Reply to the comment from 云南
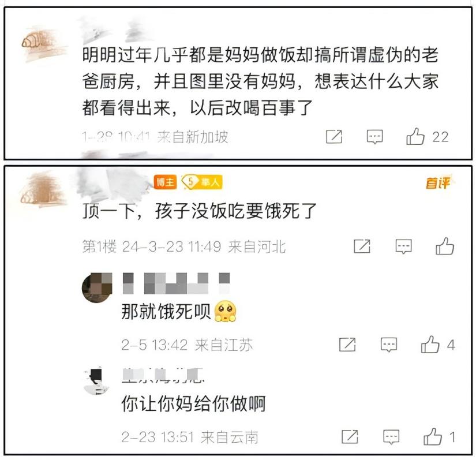Viewport: 476px width, 460px height. pos(391,437)
